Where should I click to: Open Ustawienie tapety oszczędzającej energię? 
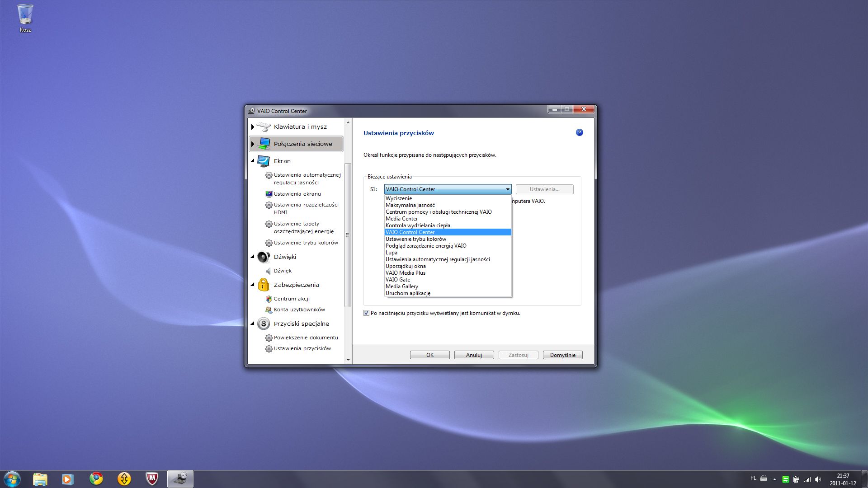click(x=303, y=228)
